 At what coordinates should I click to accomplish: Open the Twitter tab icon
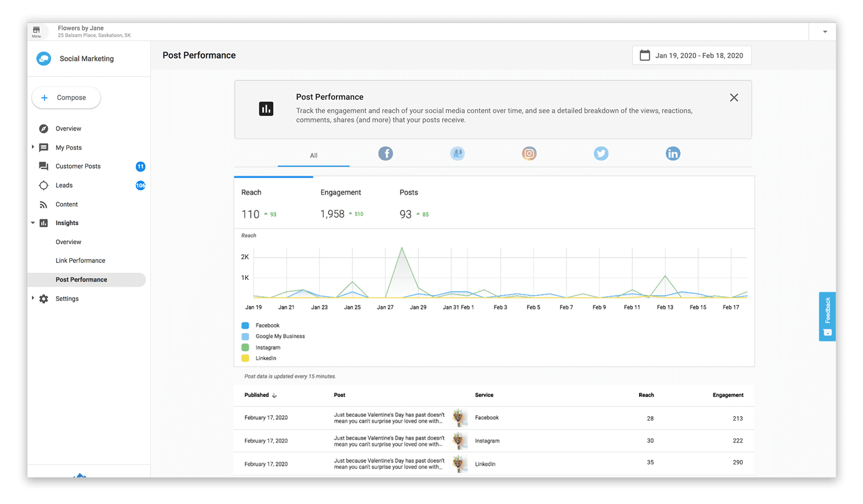[x=601, y=153]
